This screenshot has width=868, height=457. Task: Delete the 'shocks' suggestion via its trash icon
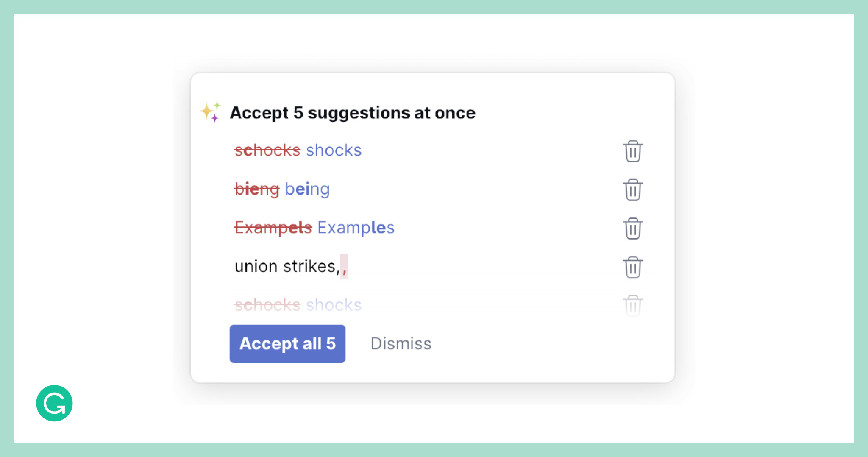pyautogui.click(x=633, y=151)
